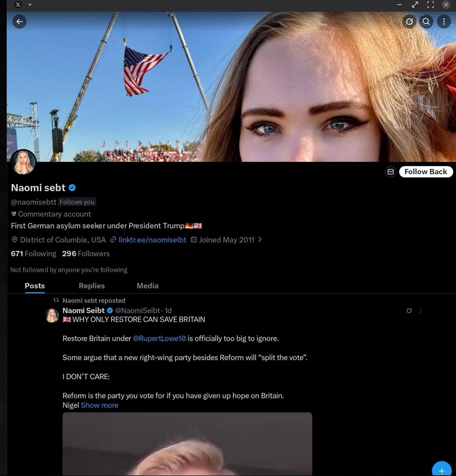Click the 'Follows you' badge
The width and height of the screenshot is (456, 476).
click(77, 202)
